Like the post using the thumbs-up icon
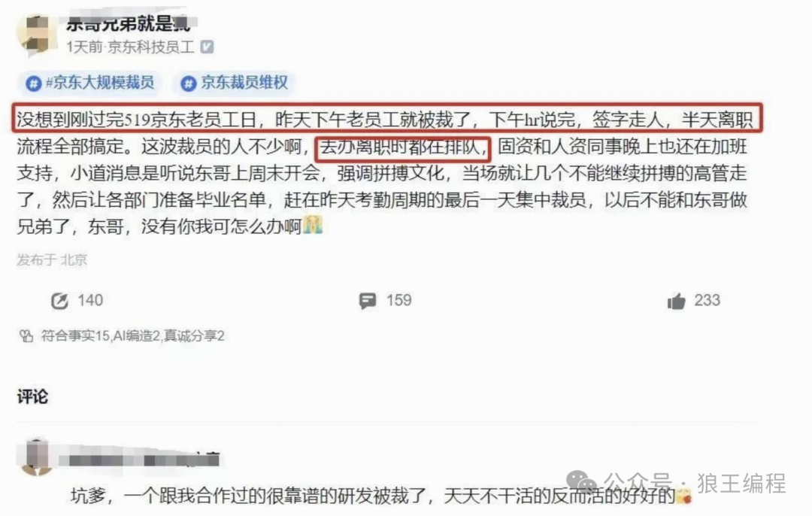Screen dimensions: 812x516 [677, 300]
